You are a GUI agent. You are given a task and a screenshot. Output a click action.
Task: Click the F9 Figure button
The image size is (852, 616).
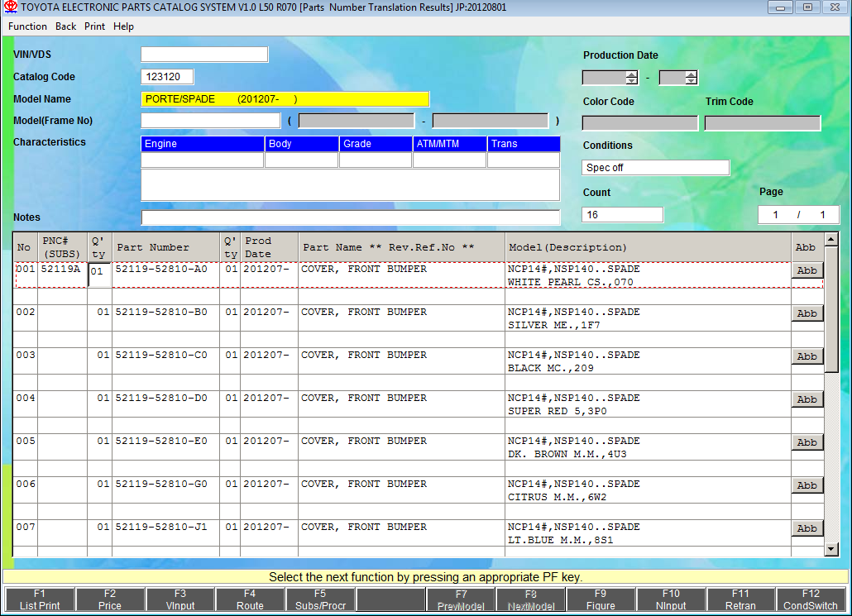(x=601, y=599)
